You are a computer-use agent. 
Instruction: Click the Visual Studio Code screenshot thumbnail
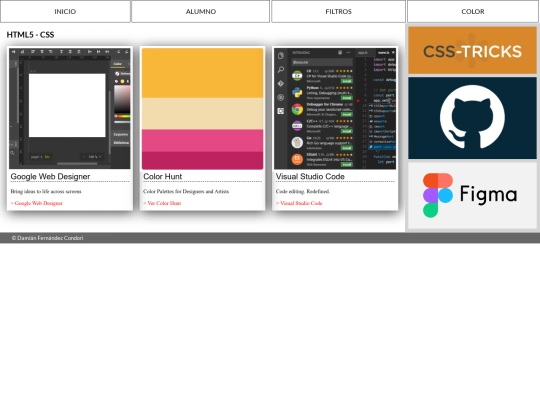pyautogui.click(x=335, y=108)
